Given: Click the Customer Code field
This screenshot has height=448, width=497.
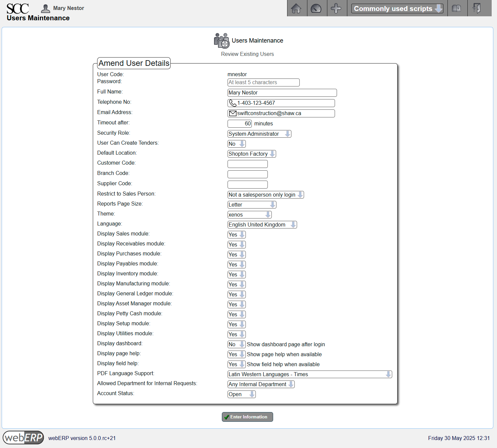Looking at the screenshot, I should click(248, 164).
